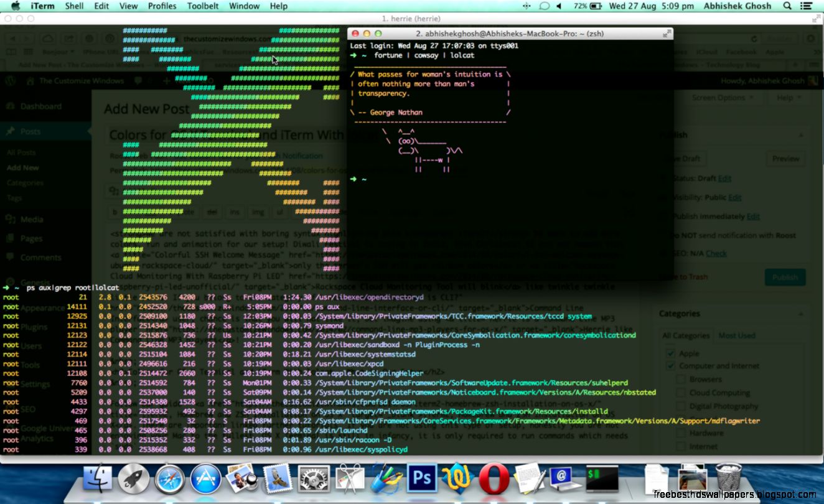Image resolution: width=824 pixels, height=504 pixels.
Task: Collapse the Categories panel
Action: coord(800,313)
